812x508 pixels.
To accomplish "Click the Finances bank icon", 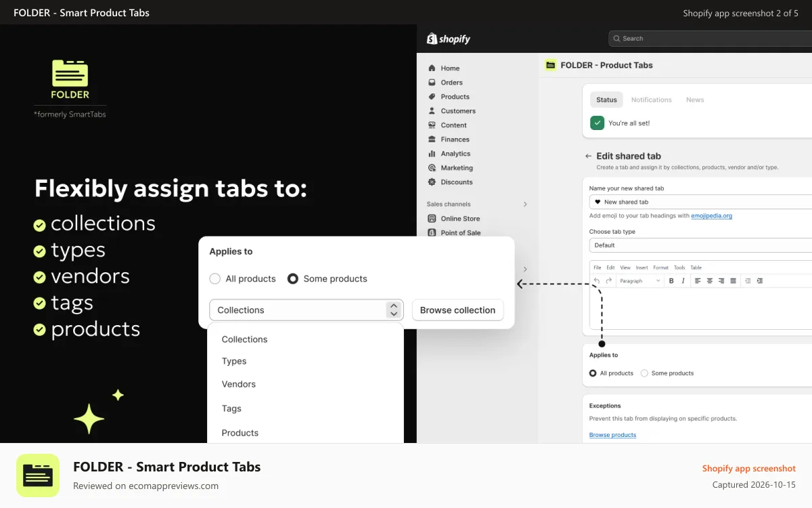I will (x=432, y=140).
